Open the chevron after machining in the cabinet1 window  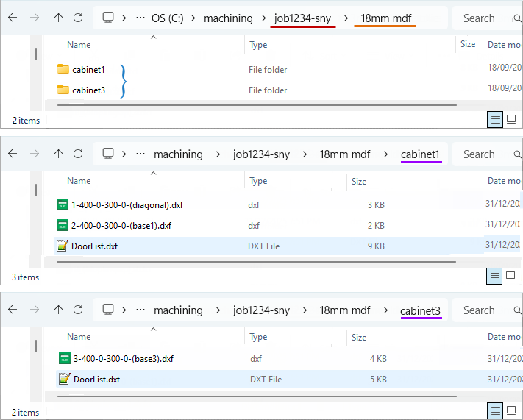(218, 154)
